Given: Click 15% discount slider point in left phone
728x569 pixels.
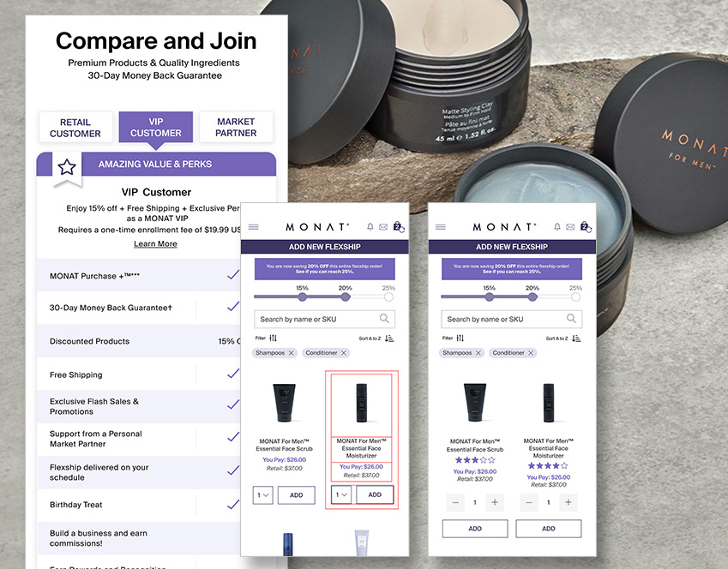Looking at the screenshot, I should 302,297.
